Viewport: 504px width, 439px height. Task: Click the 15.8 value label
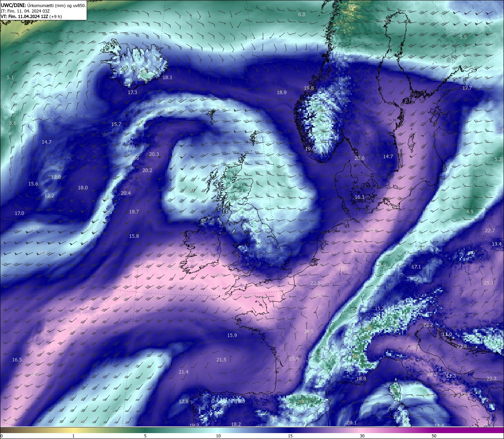(134, 236)
